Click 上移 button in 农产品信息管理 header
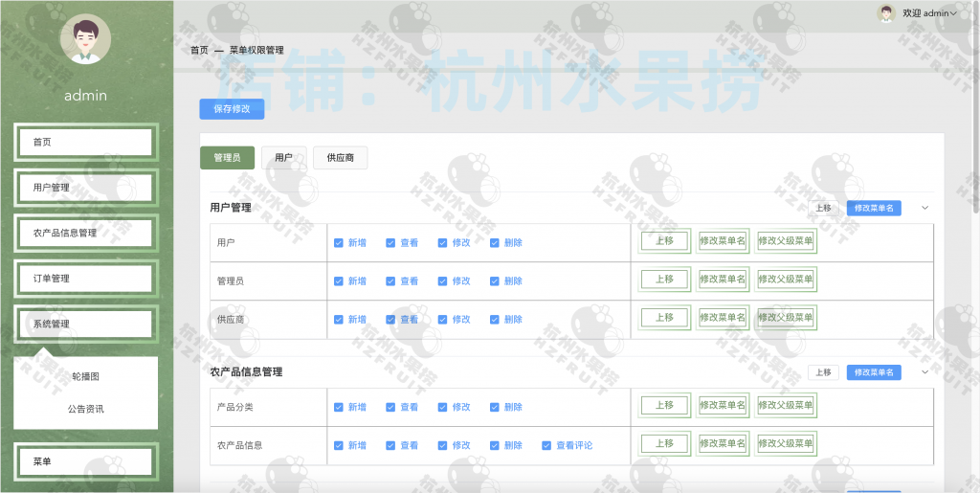 [823, 372]
